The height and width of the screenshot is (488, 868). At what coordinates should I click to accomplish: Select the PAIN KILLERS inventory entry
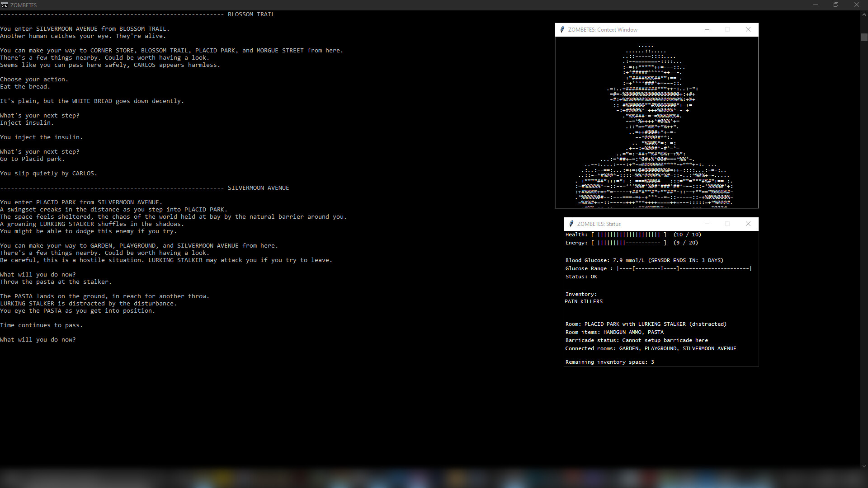[x=583, y=301]
